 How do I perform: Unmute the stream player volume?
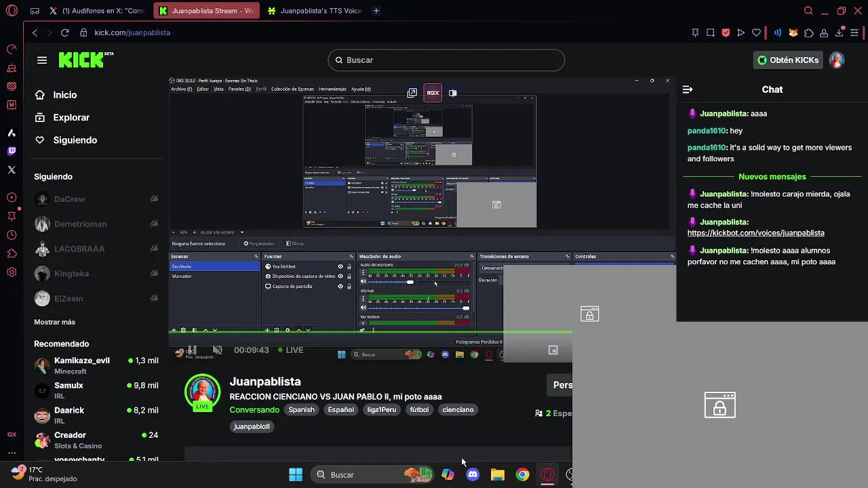[217, 350]
